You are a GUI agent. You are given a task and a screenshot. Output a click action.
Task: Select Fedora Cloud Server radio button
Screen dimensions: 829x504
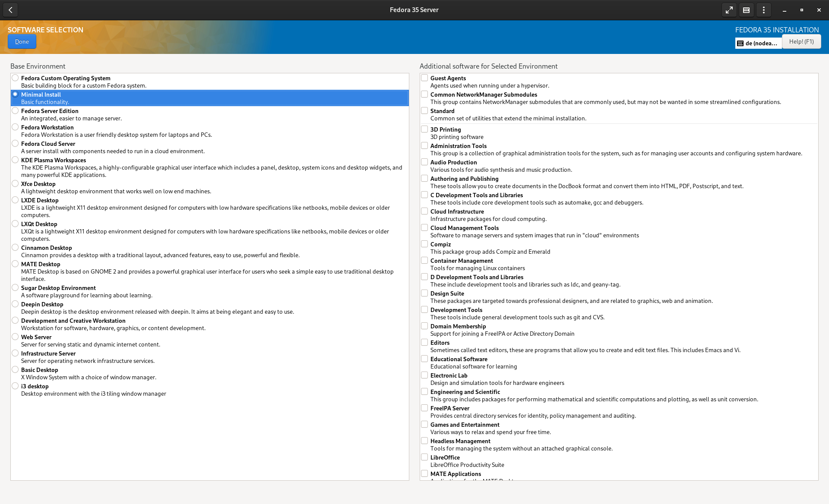(15, 144)
